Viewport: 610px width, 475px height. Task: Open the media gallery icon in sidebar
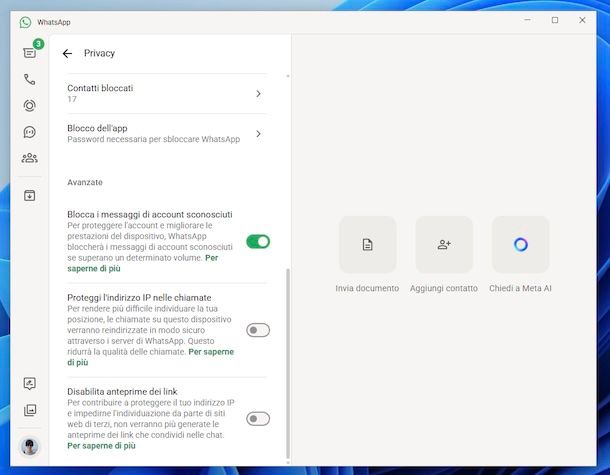tap(30, 410)
